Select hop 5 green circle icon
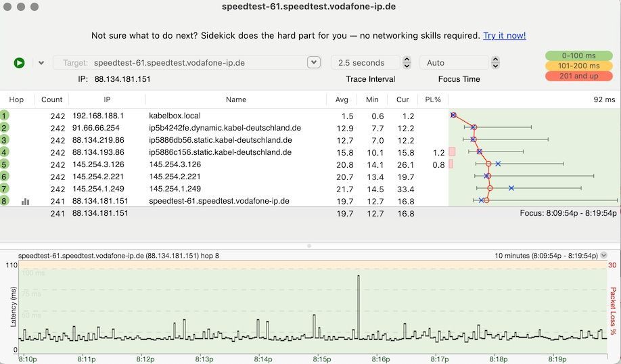The height and width of the screenshot is (364, 621). click(x=4, y=164)
